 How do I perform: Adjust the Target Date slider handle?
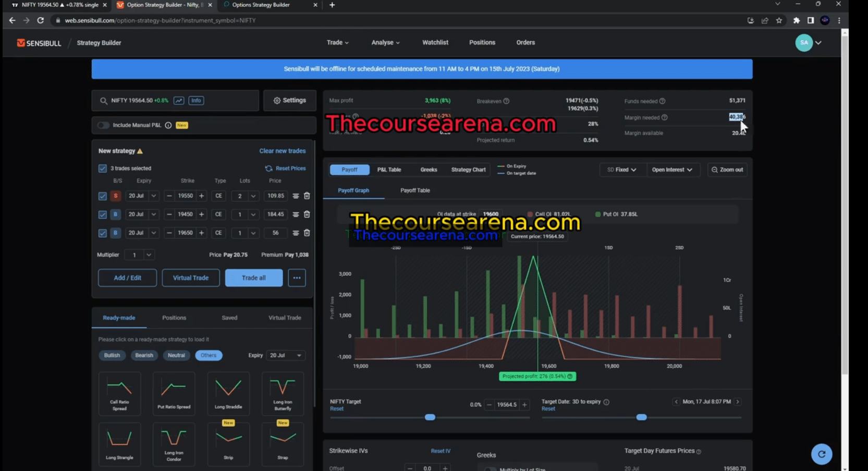[x=642, y=418]
